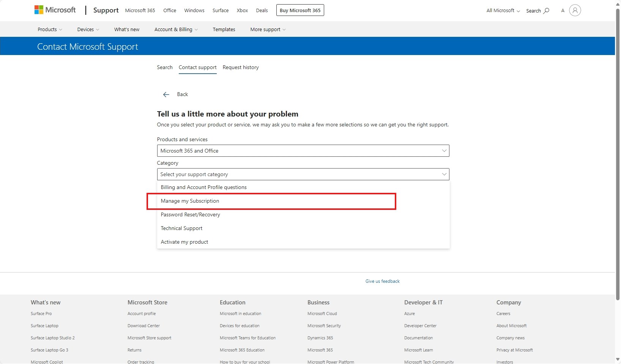Open the Category support dropdown
This screenshot has height=364, width=621.
click(303, 174)
